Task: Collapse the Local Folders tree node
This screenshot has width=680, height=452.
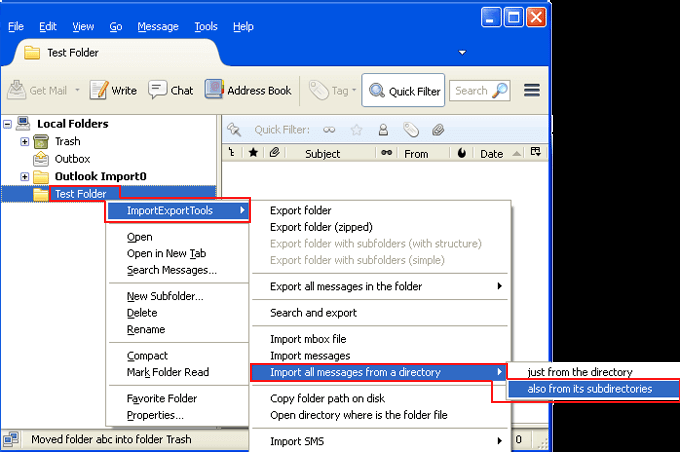Action: click(9, 124)
